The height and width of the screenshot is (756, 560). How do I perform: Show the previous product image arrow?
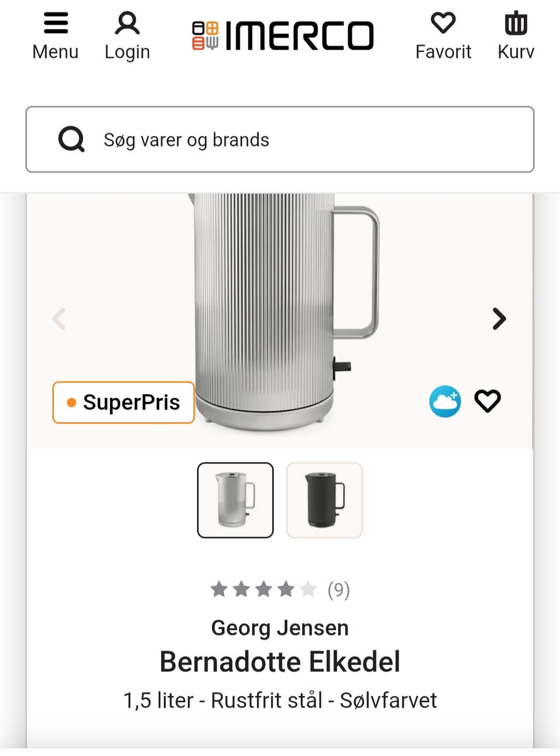[59, 318]
